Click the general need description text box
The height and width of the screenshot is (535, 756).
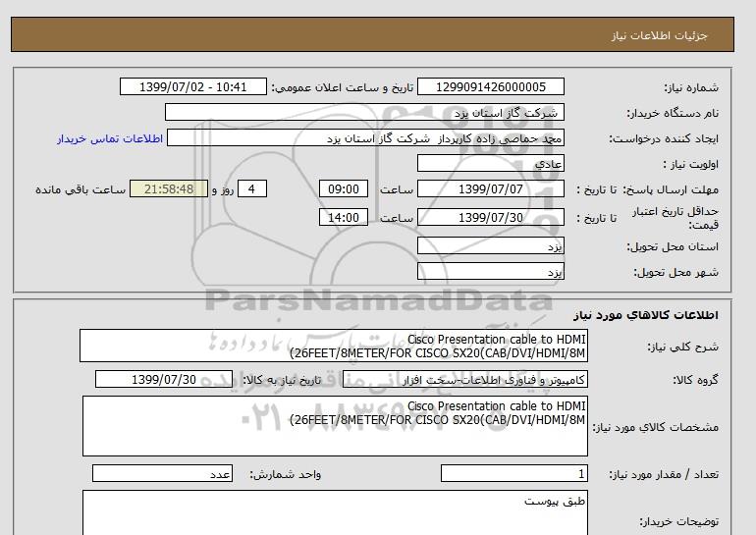click(x=334, y=346)
